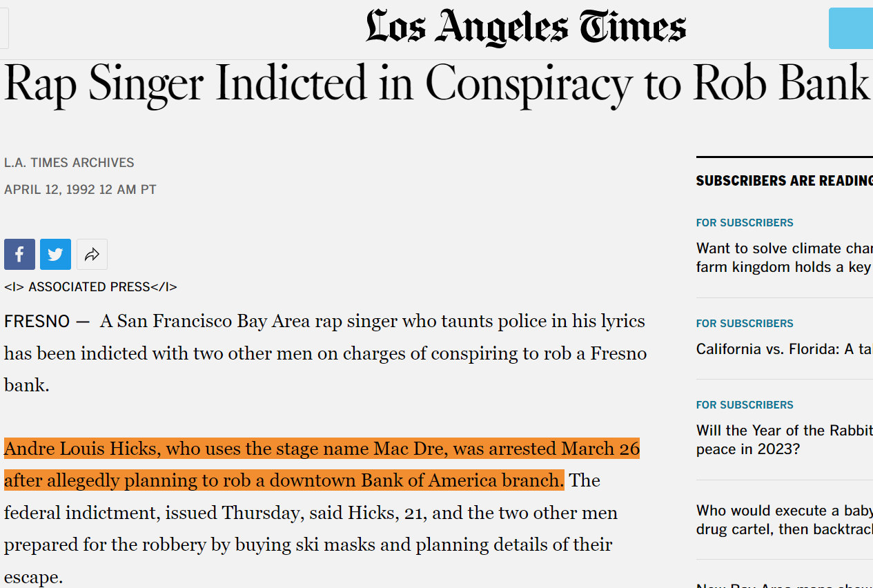The height and width of the screenshot is (588, 873).
Task: Open the 'New Bay Area maps' story
Action: point(783,585)
